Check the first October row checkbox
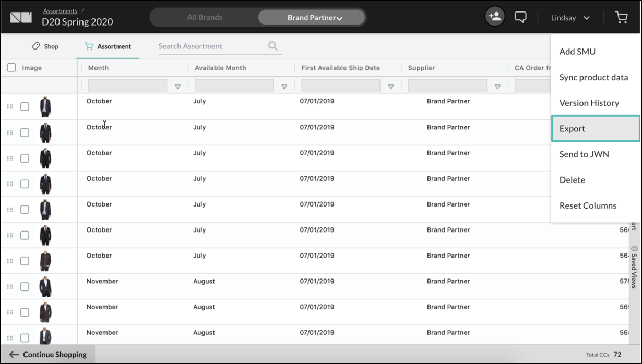The width and height of the screenshot is (642, 364). (x=25, y=106)
